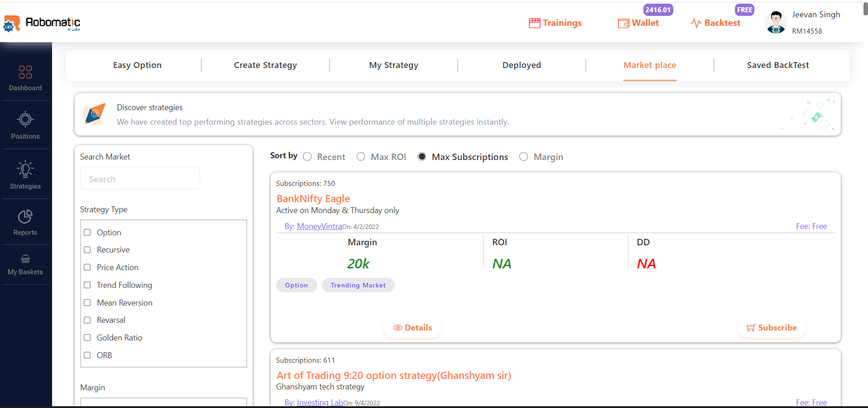Click the Option tag chip

pos(297,285)
